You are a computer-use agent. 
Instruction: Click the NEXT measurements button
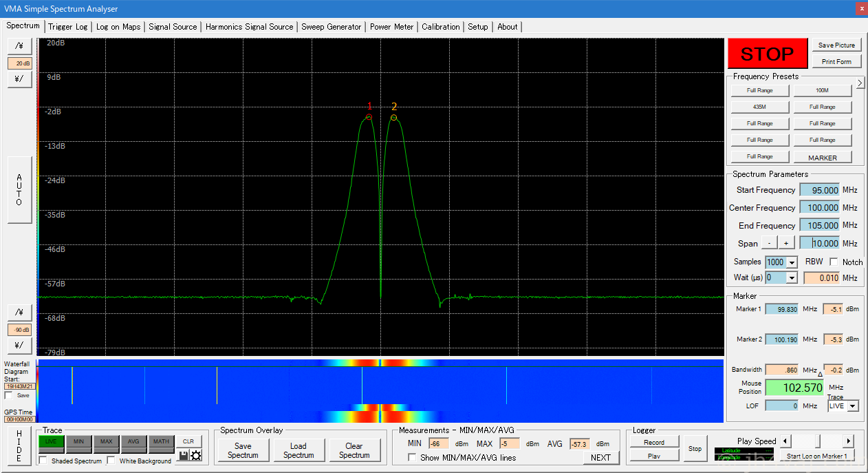click(x=600, y=457)
